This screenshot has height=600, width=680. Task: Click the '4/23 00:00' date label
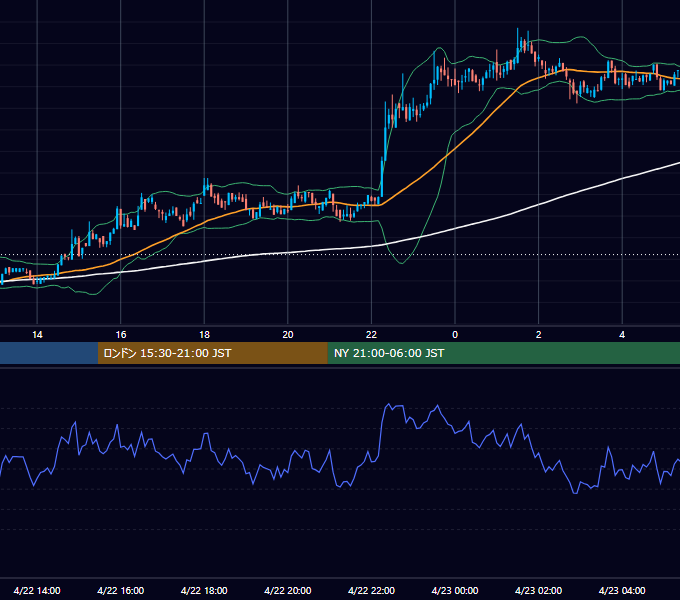(x=455, y=590)
